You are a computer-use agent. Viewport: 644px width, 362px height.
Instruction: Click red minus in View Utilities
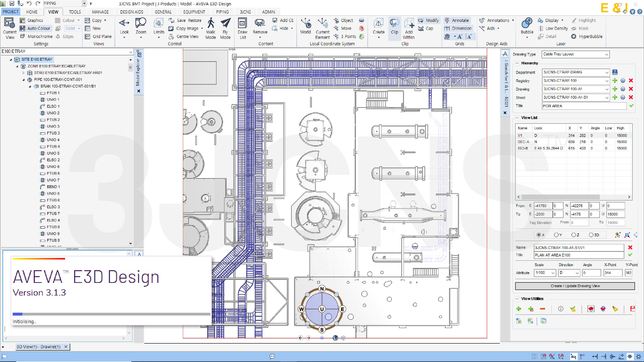(x=542, y=309)
